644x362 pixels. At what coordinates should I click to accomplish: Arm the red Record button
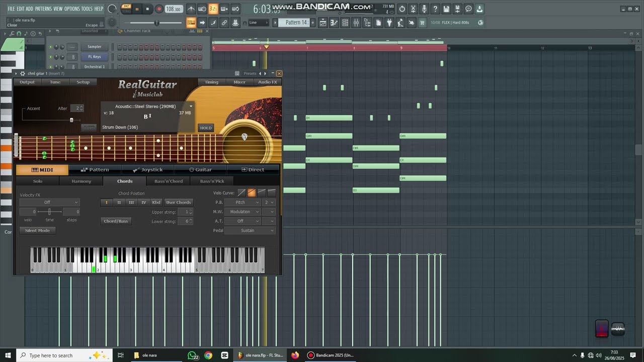point(159,9)
